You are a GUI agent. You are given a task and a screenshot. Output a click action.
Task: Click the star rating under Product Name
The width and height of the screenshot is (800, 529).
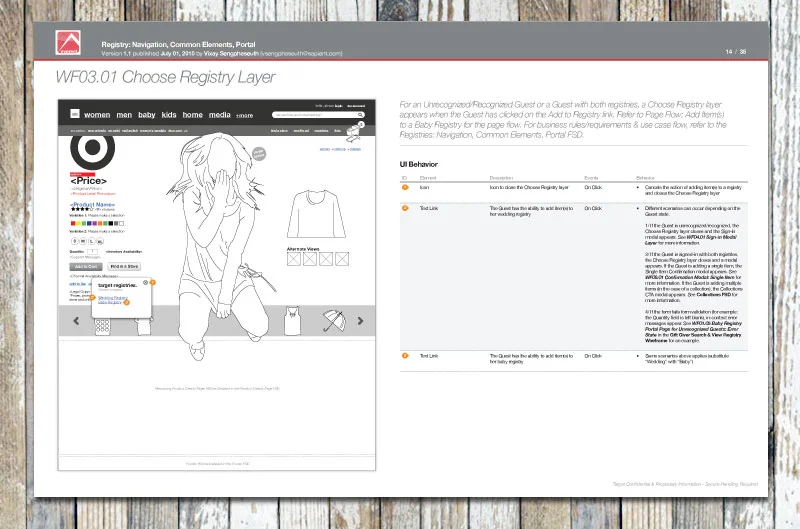click(82, 209)
